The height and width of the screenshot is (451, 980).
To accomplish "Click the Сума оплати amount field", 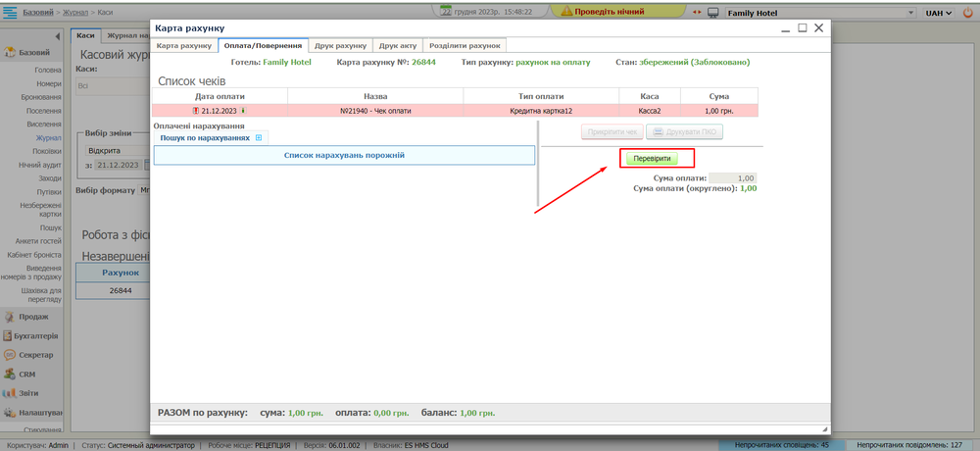I will [x=732, y=178].
